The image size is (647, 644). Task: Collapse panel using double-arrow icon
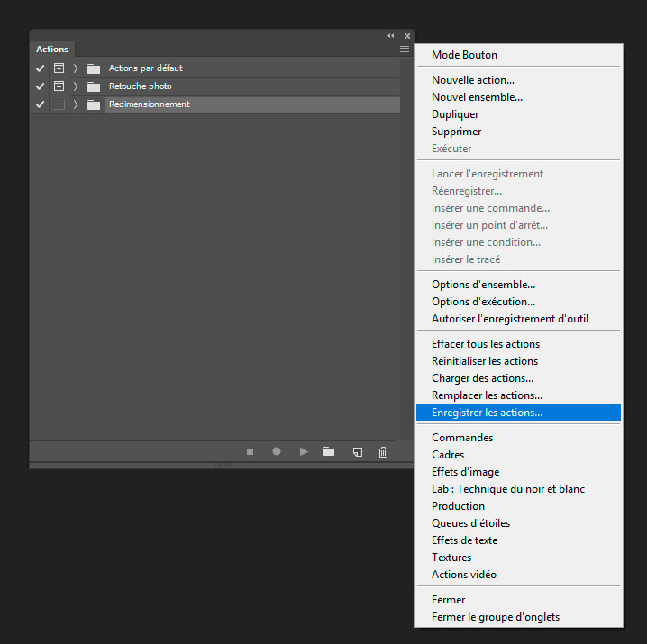coord(391,35)
